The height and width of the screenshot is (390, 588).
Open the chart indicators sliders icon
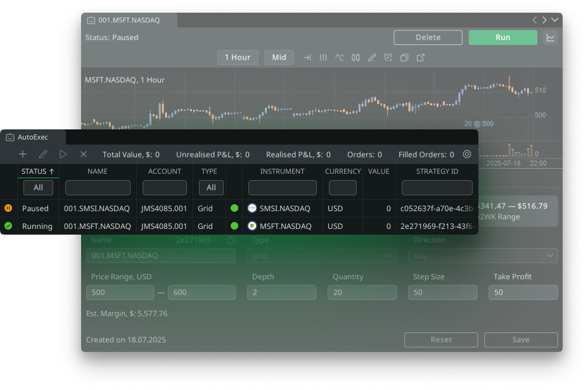click(x=323, y=58)
